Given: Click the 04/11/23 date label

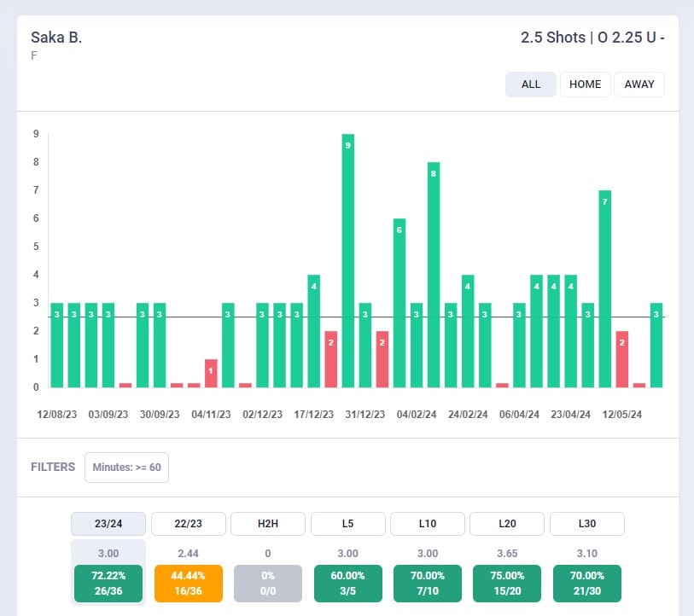Looking at the screenshot, I should pos(211,415).
